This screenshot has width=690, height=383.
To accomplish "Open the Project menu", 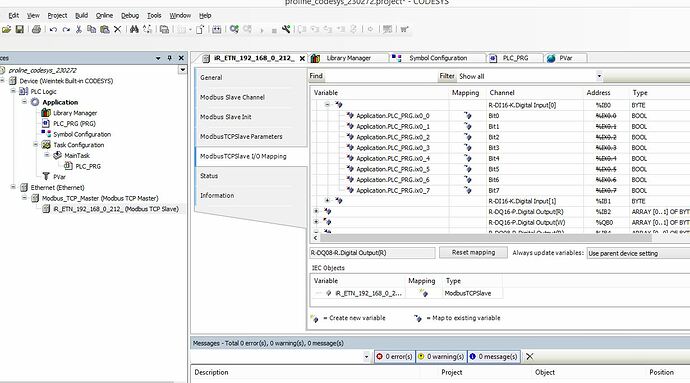I will click(57, 15).
